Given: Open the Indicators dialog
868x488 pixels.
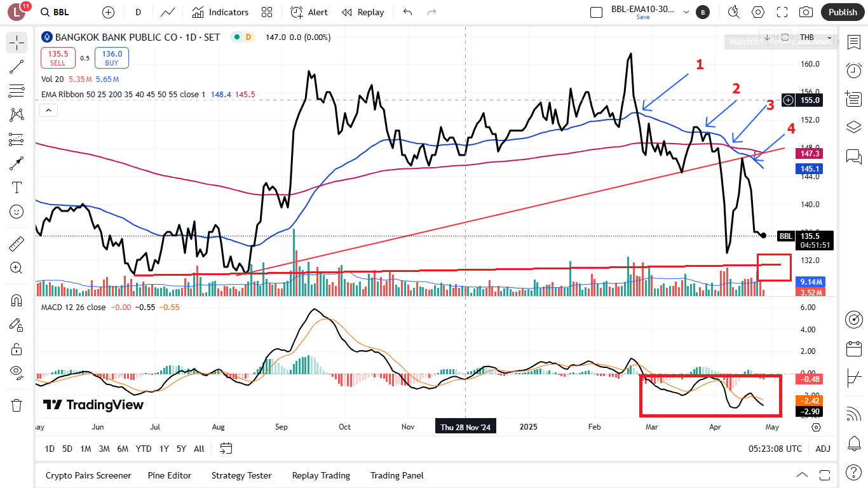Looking at the screenshot, I should (x=220, y=12).
